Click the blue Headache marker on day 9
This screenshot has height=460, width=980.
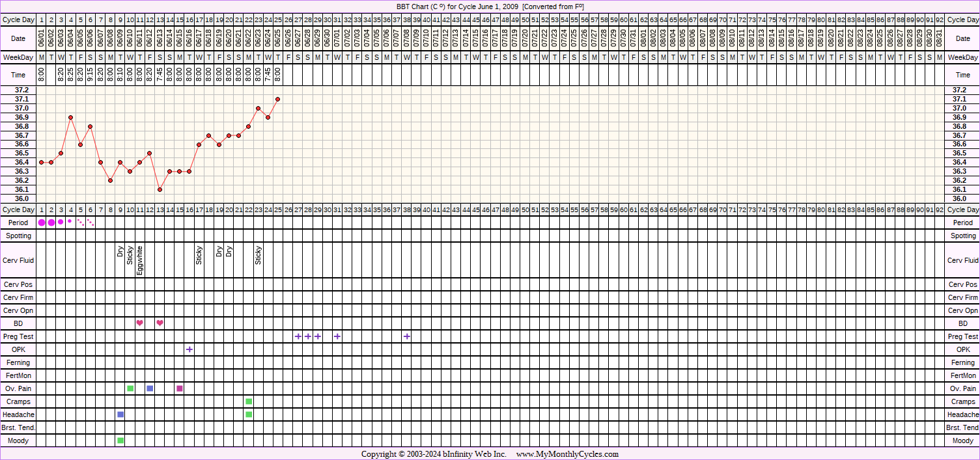[x=120, y=414]
